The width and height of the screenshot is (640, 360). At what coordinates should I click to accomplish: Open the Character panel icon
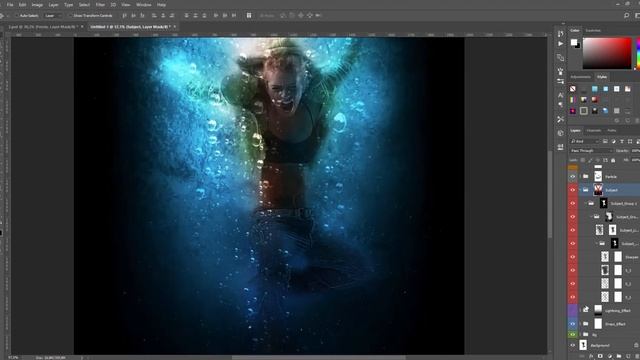click(560, 95)
